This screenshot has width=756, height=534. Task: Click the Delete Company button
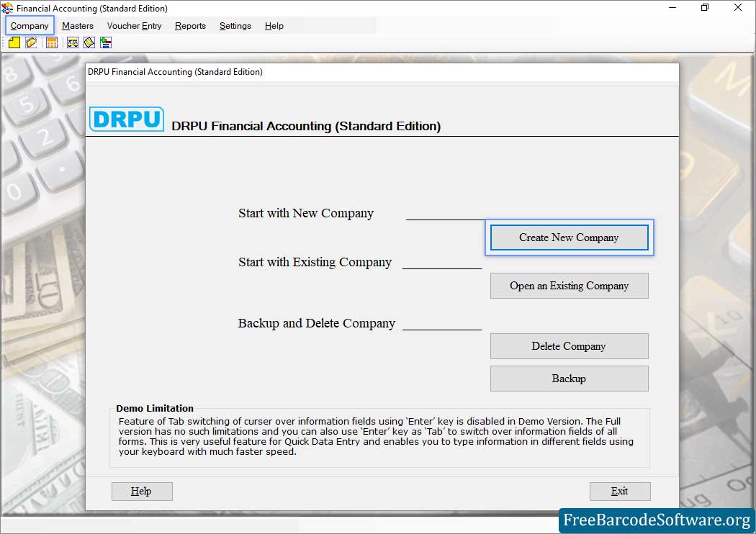click(569, 346)
